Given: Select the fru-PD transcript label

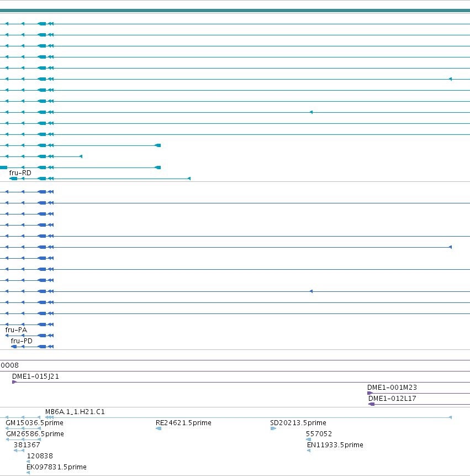Looking at the screenshot, I should coord(22,341).
